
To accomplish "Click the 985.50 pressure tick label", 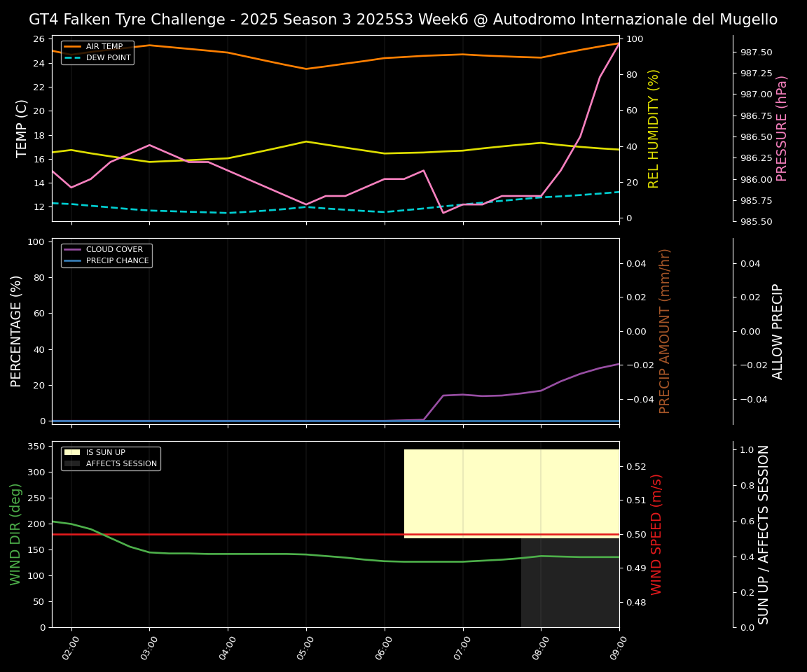I will tap(756, 222).
